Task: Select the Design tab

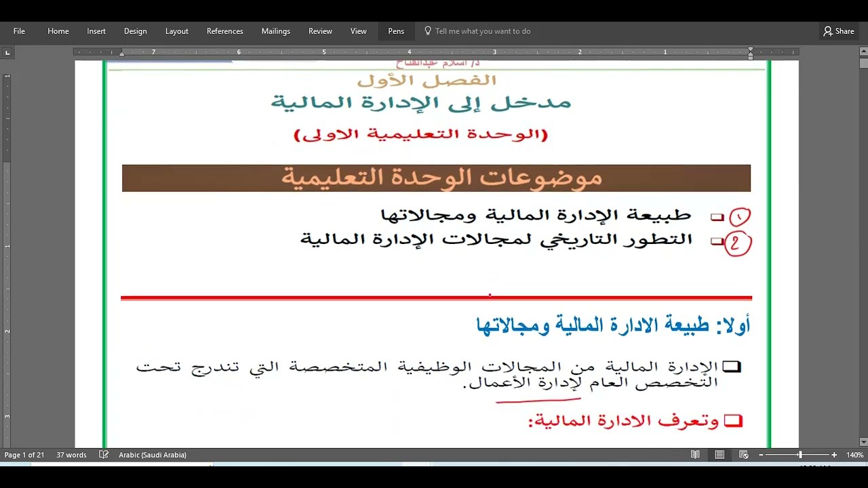Action: coord(136,31)
